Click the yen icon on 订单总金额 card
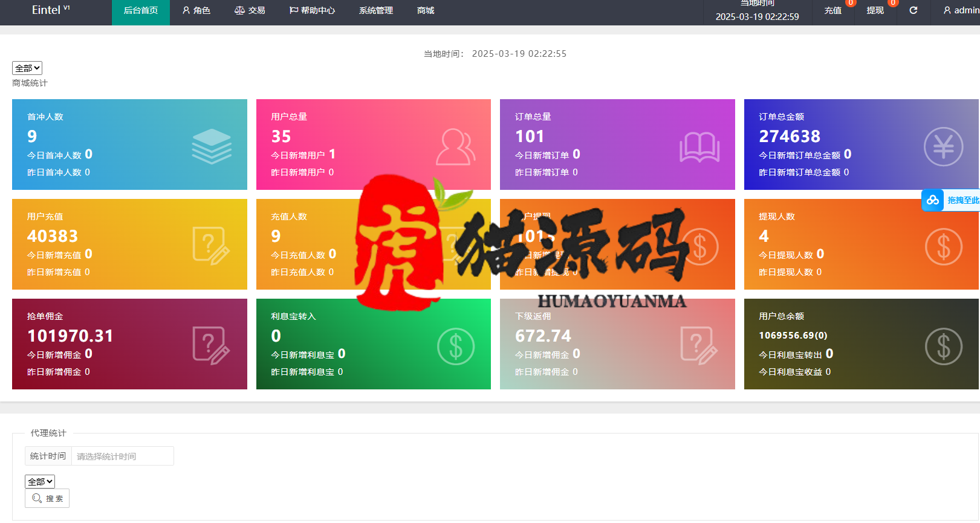980x523 pixels. 944,146
